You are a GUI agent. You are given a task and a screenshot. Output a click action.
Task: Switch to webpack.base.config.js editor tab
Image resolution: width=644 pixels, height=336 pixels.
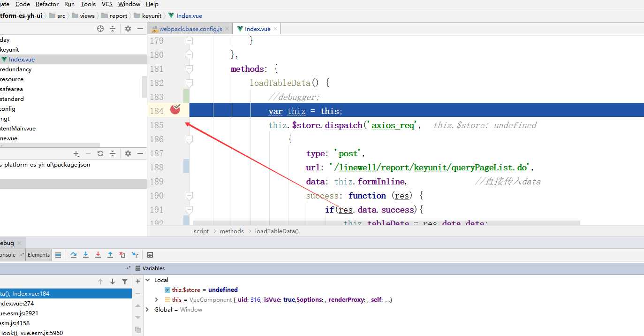click(x=190, y=29)
